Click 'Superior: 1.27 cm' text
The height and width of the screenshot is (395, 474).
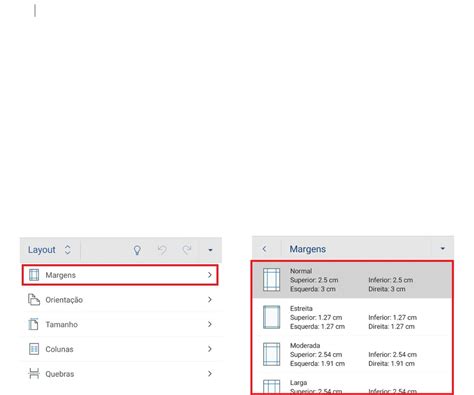(316, 317)
